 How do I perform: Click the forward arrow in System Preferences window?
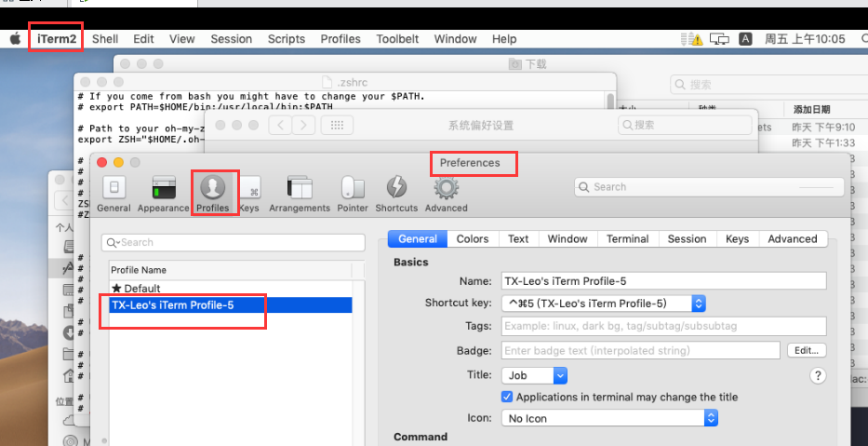tap(303, 125)
